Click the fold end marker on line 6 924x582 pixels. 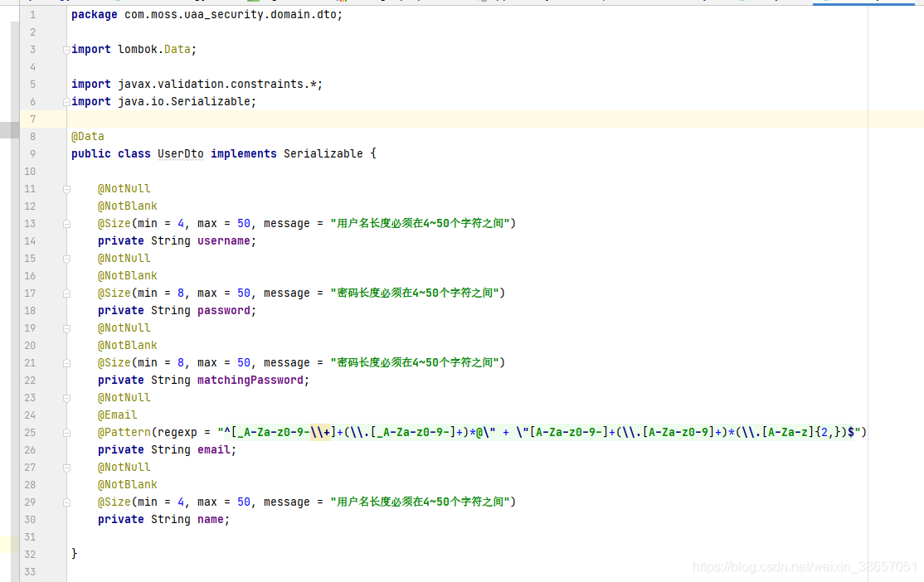click(66, 102)
